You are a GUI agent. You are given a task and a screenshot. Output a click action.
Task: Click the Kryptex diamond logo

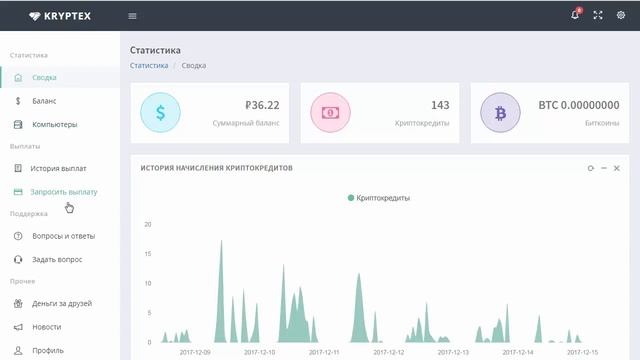tap(35, 16)
